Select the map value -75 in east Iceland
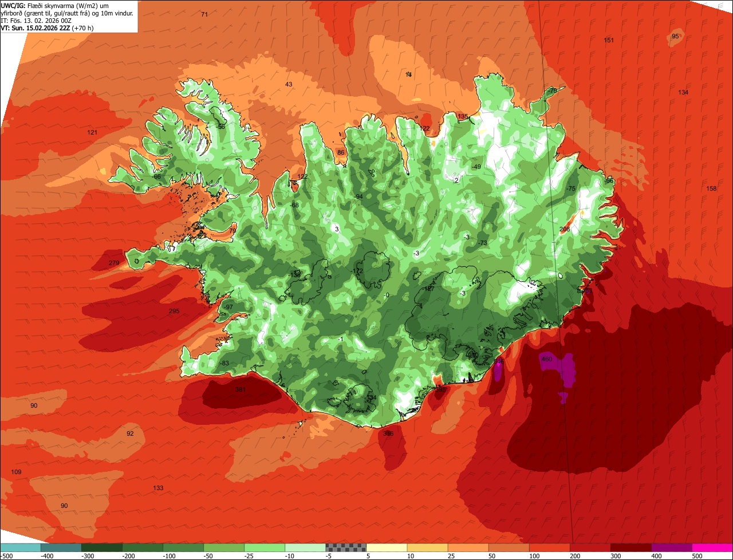Viewport: 733px width, 560px height. pyautogui.click(x=570, y=188)
